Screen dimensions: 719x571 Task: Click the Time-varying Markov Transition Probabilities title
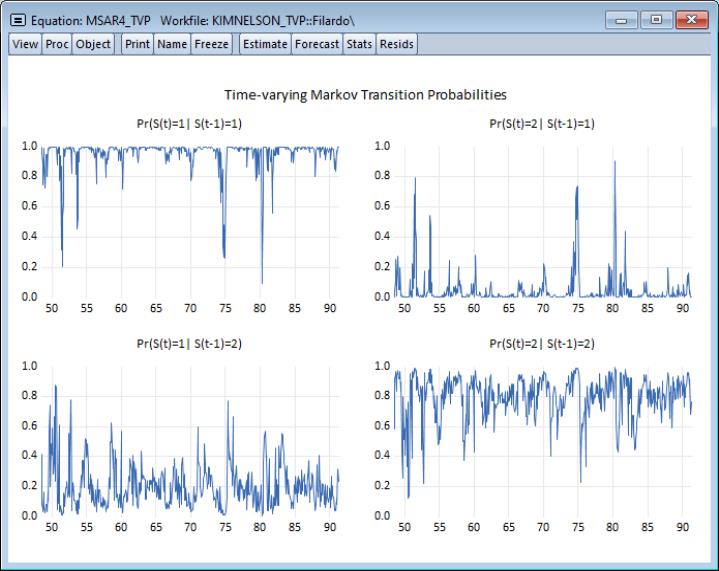point(365,95)
